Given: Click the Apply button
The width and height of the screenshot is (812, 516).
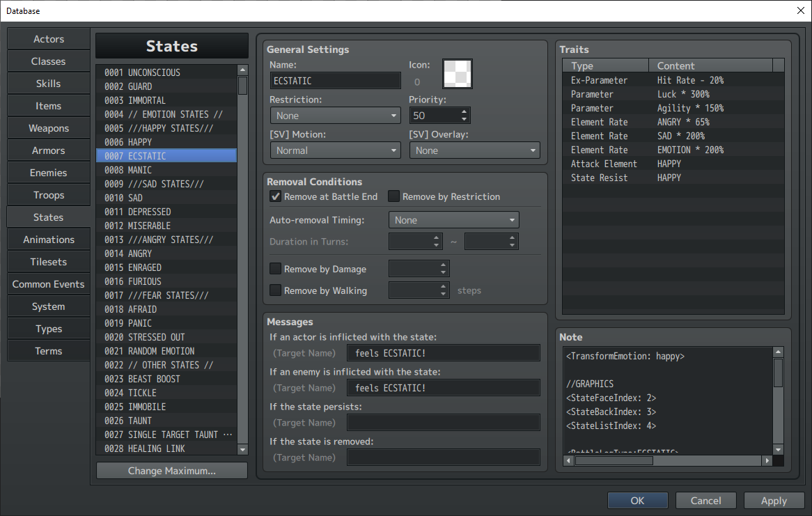Looking at the screenshot, I should point(774,501).
